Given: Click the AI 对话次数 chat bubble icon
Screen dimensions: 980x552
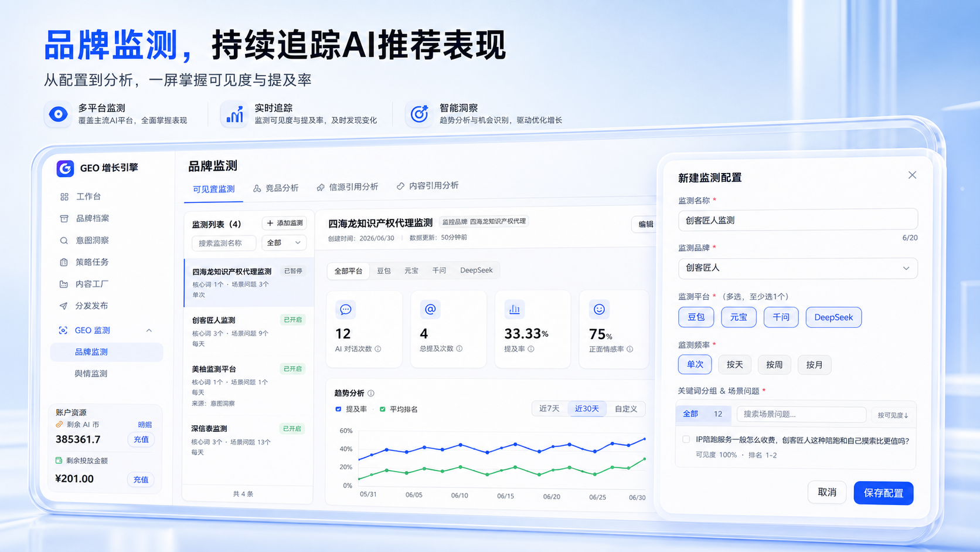Looking at the screenshot, I should pyautogui.click(x=346, y=309).
